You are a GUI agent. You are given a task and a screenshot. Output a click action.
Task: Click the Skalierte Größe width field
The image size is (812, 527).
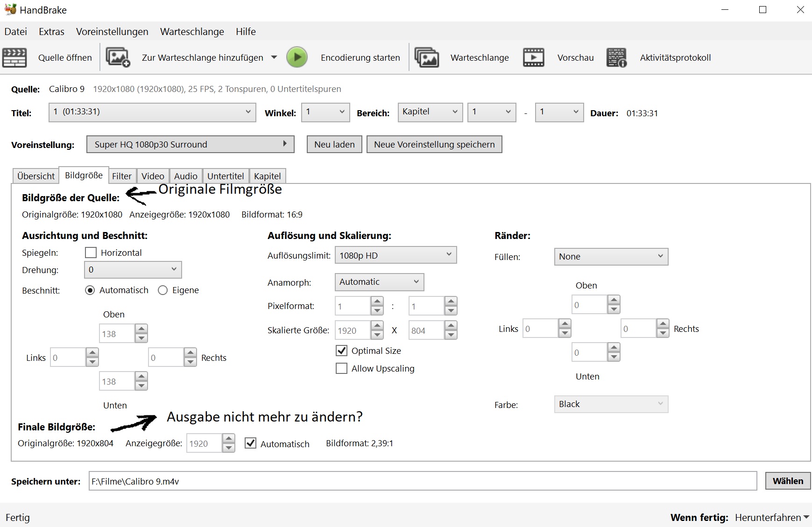tap(353, 330)
